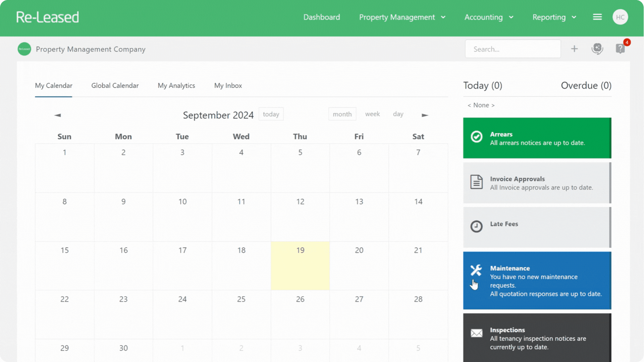Select September 10 on calendar
644x362 pixels.
click(182, 217)
